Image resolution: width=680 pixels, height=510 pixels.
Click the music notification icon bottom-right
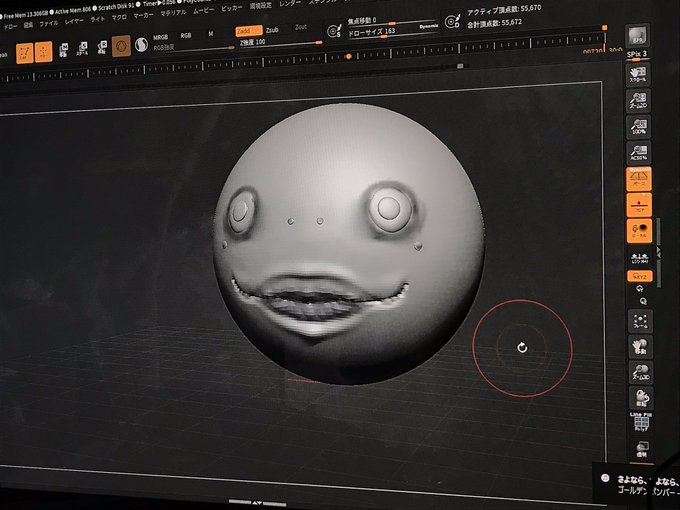605,477
